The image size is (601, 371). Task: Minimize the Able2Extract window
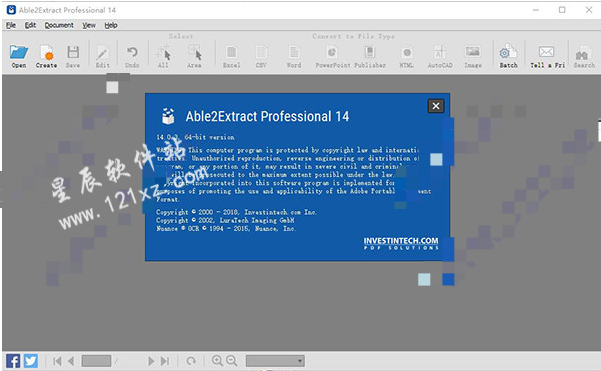pyautogui.click(x=535, y=10)
